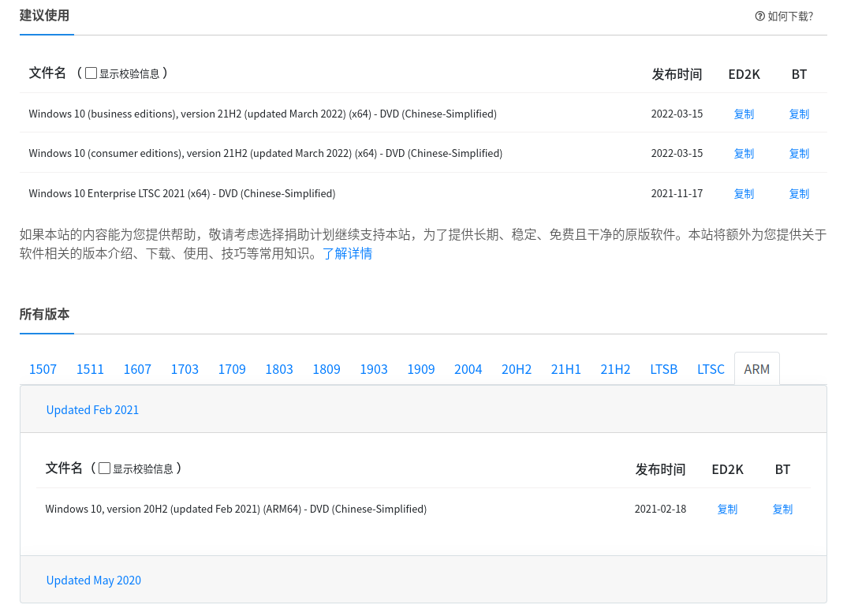Click 文件名 header in 建议使用 table
Image resolution: width=847 pixels, height=616 pixels.
pos(47,73)
